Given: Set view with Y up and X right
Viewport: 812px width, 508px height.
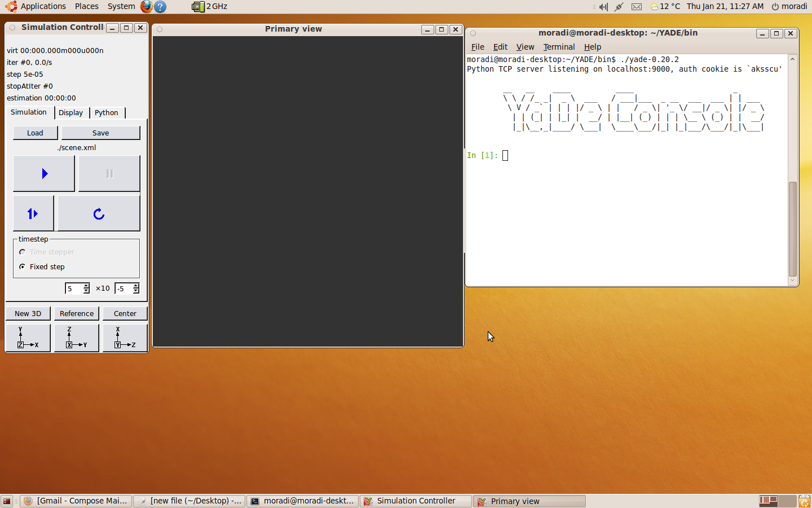Looking at the screenshot, I should pyautogui.click(x=28, y=338).
